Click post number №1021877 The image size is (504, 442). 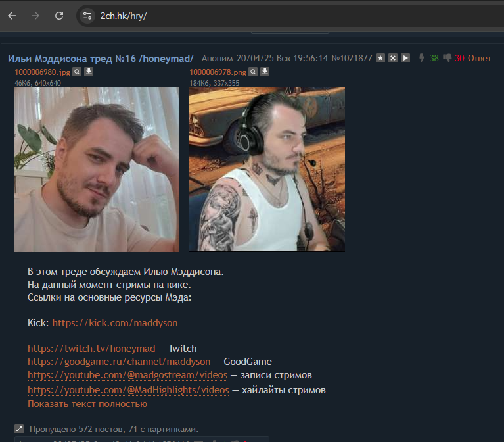[352, 59]
